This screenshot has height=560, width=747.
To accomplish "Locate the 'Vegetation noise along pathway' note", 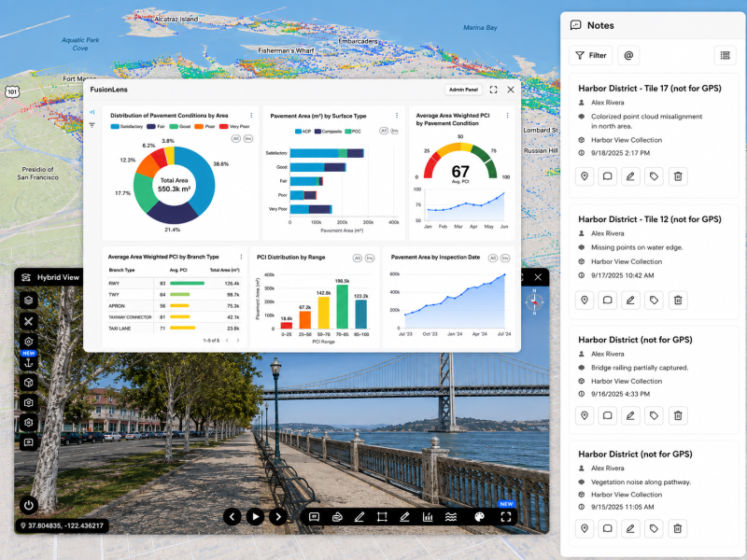I will [585, 528].
